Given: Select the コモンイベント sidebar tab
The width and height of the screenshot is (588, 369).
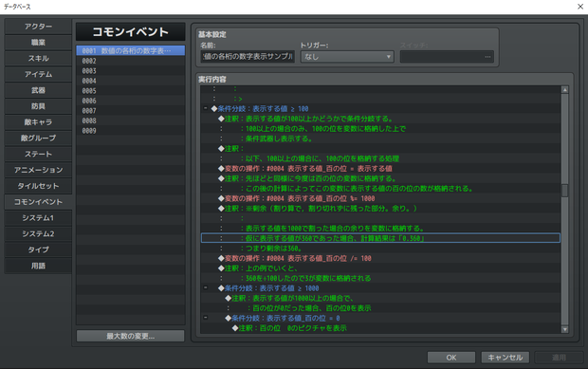Looking at the screenshot, I should point(38,202).
